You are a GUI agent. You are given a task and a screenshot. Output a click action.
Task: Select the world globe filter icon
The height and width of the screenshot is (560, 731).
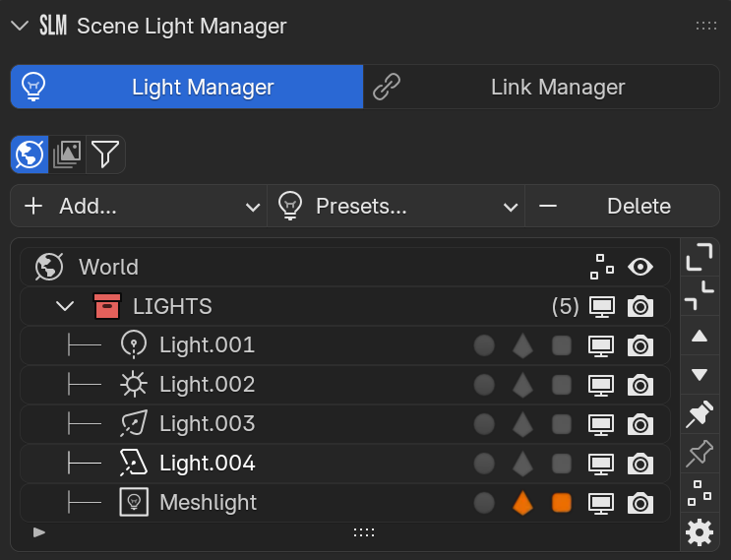click(30, 155)
